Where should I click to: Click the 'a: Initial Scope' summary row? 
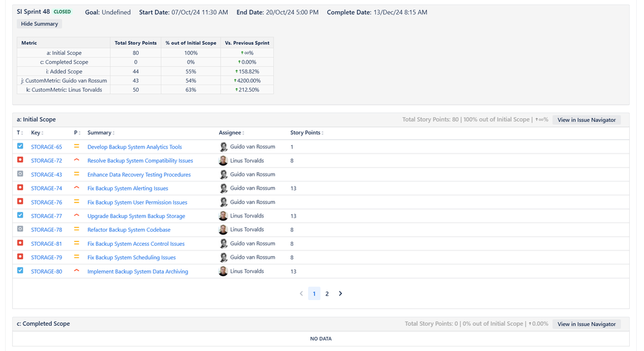tap(146, 53)
